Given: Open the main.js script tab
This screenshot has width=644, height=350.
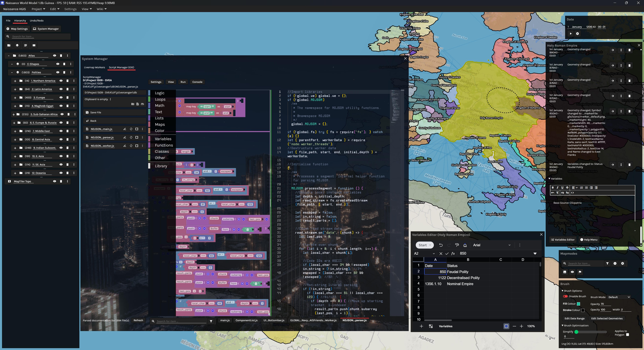Looking at the screenshot, I should coord(225,320).
